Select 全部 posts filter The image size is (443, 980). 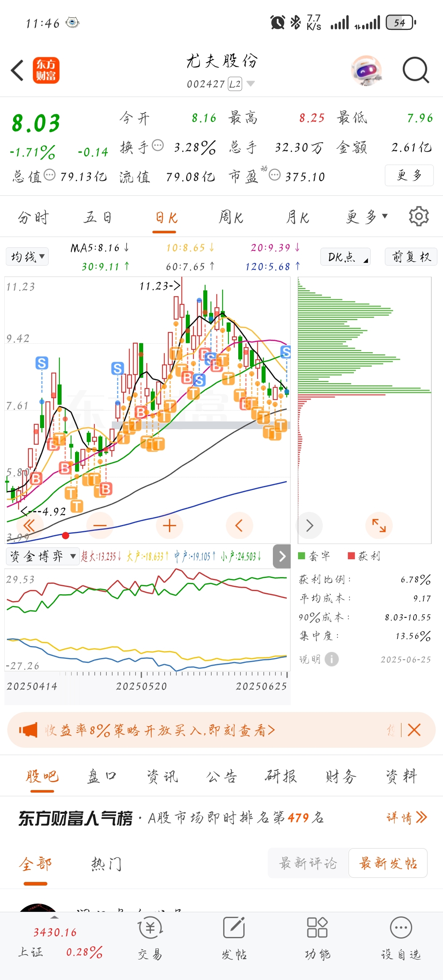(x=35, y=864)
